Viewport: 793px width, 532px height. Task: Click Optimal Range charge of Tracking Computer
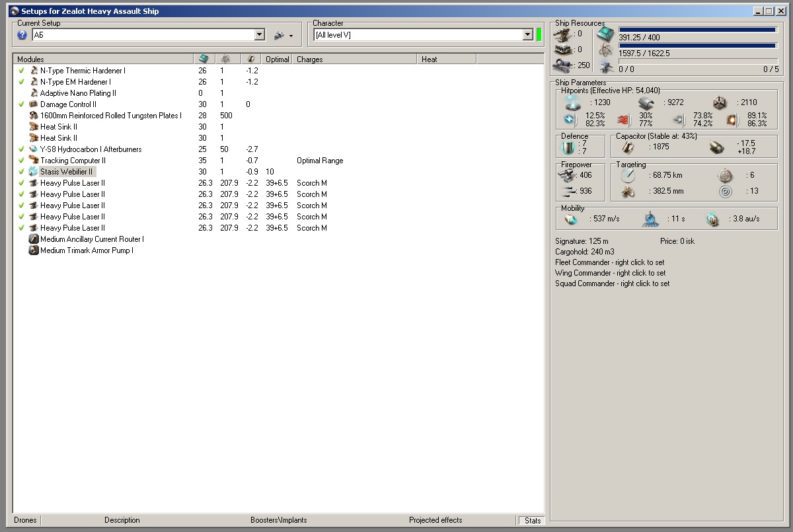pyautogui.click(x=320, y=160)
